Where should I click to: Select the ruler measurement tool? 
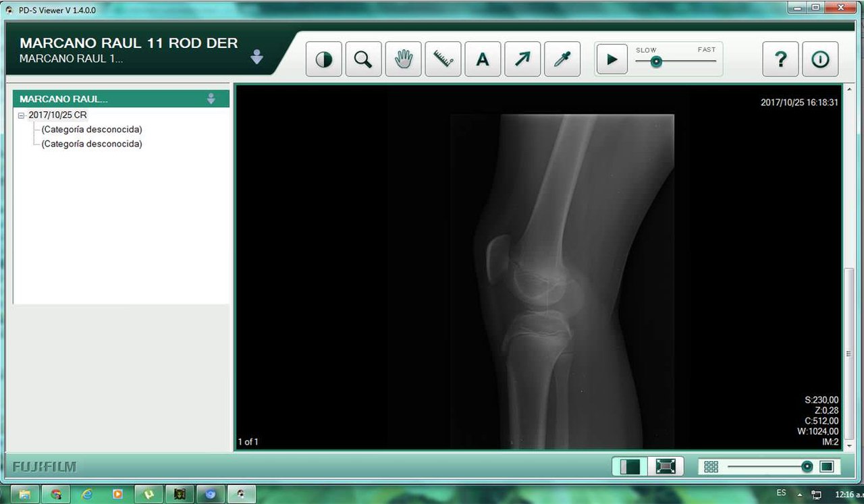pos(443,59)
